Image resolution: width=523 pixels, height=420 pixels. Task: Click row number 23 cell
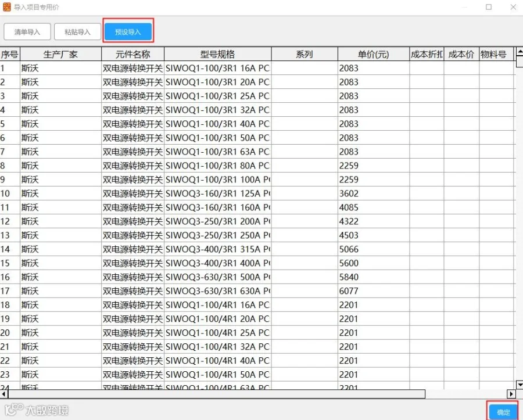pyautogui.click(x=10, y=375)
